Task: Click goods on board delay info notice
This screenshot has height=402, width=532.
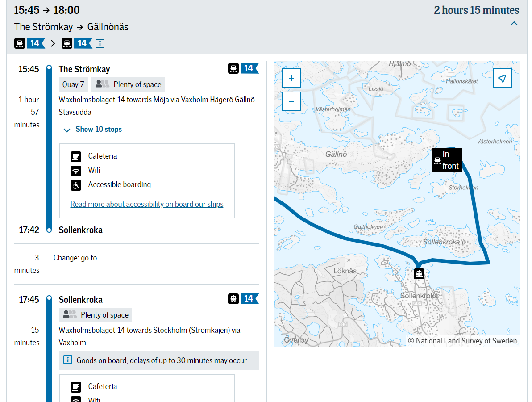Action: click(x=159, y=360)
